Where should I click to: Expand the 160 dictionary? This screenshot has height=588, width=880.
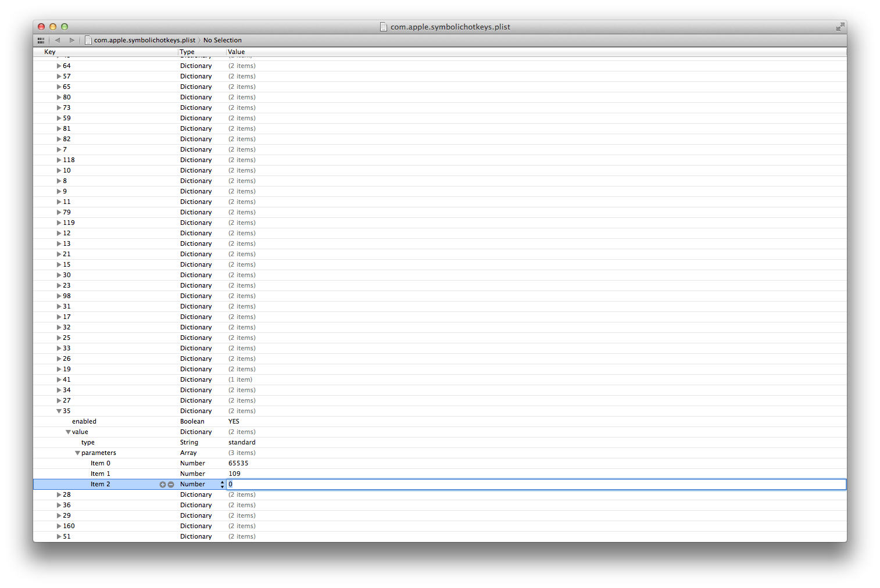[x=59, y=526]
